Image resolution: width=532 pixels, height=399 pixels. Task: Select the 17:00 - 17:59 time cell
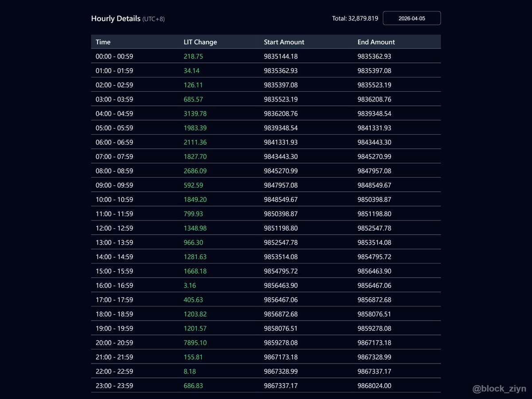[x=114, y=300]
